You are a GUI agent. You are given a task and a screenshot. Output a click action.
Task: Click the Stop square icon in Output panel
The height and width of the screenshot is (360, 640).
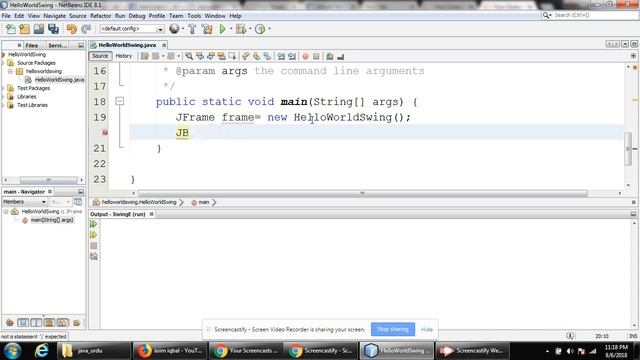pos(93,246)
